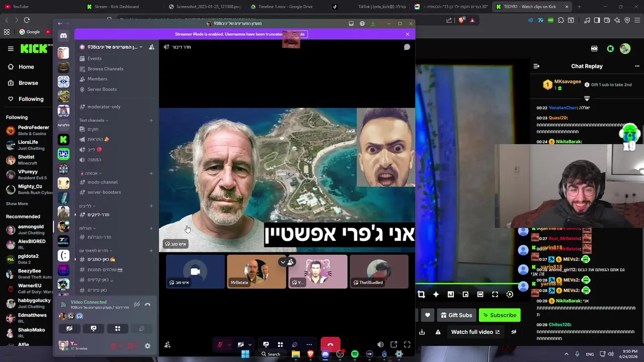Open more options ellipsis in call bar

(x=309, y=344)
